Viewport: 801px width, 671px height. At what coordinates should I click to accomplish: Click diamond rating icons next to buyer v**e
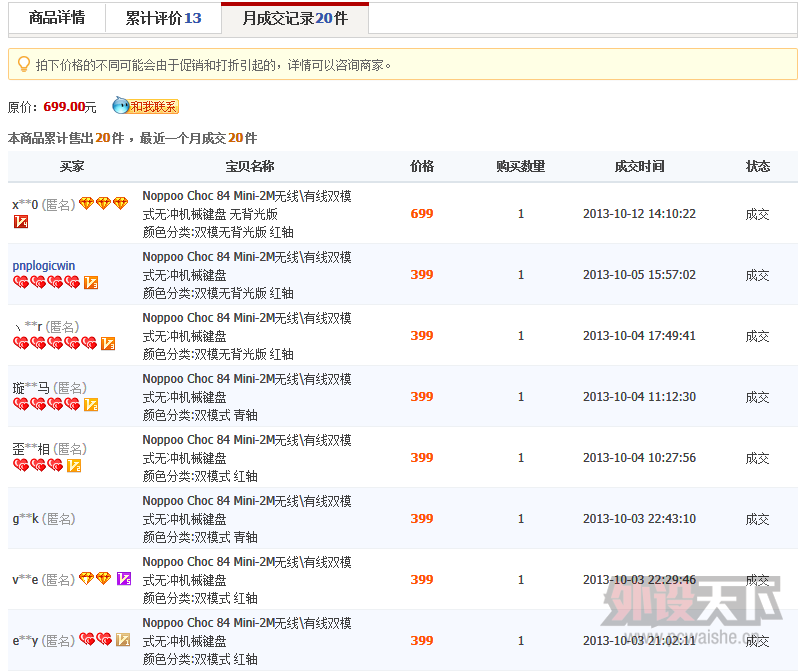(95, 578)
